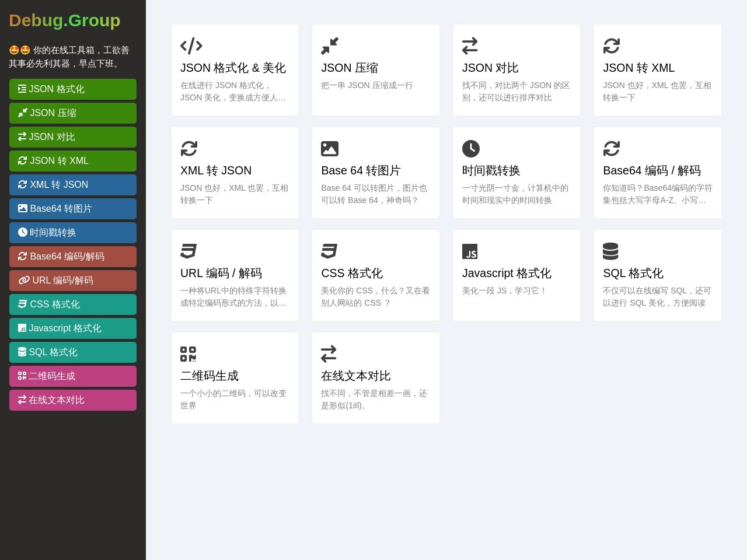This screenshot has width=747, height=560.
Task: Open the JSON 转 XML card title
Action: point(638,68)
